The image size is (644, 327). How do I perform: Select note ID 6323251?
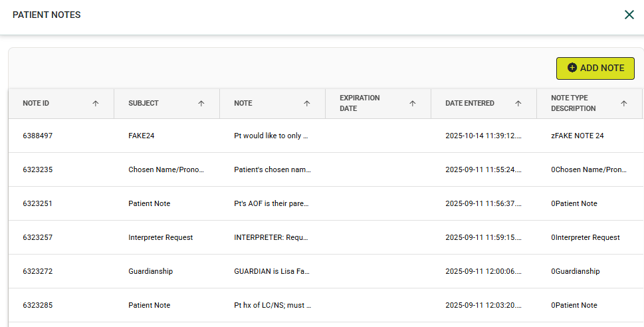click(38, 203)
